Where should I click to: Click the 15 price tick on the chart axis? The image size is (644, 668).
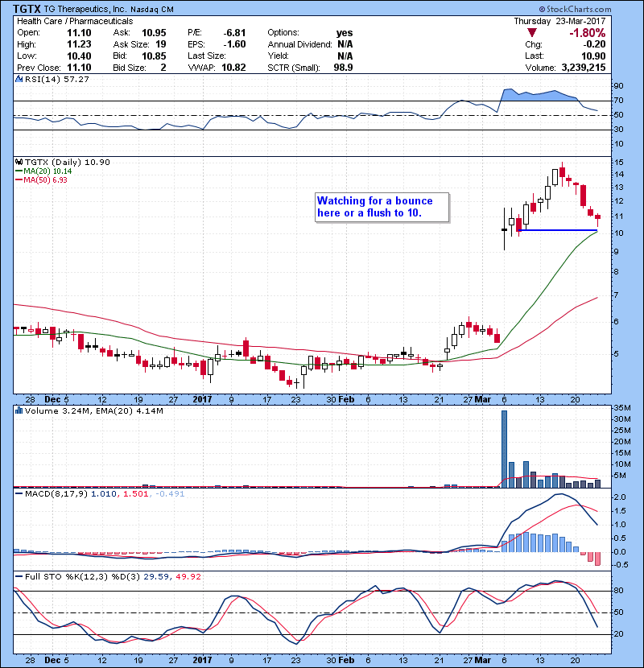pos(618,163)
